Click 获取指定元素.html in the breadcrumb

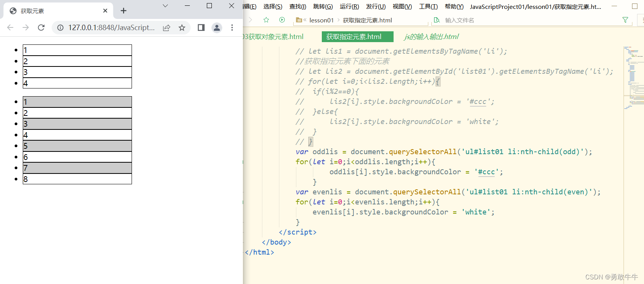click(x=367, y=20)
